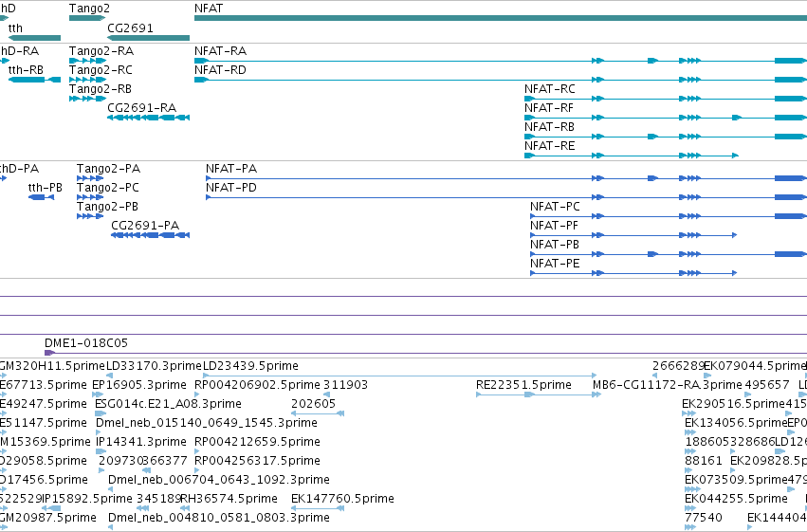807x532 pixels.
Task: Click the 202605 feature label
Action: tap(314, 404)
